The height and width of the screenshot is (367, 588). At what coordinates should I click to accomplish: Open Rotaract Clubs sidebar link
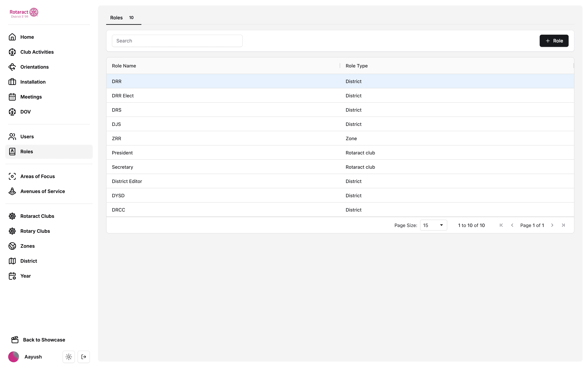37,216
